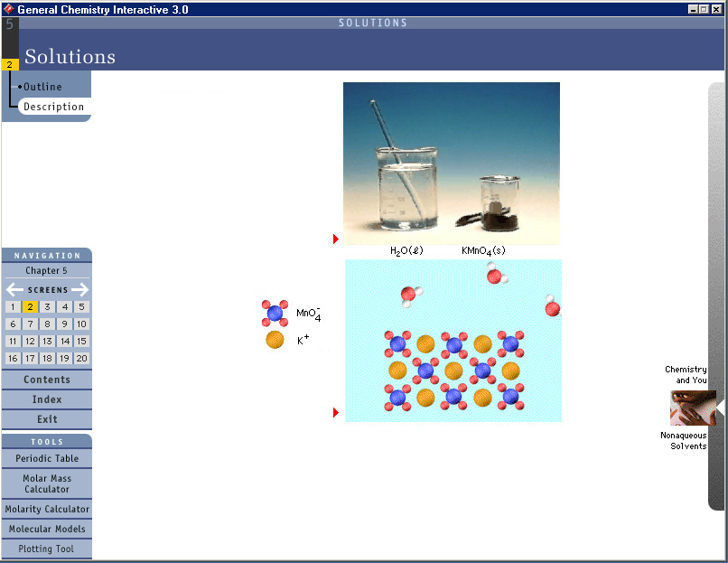728x563 pixels.
Task: Jump to screen 13
Action: [x=47, y=342]
